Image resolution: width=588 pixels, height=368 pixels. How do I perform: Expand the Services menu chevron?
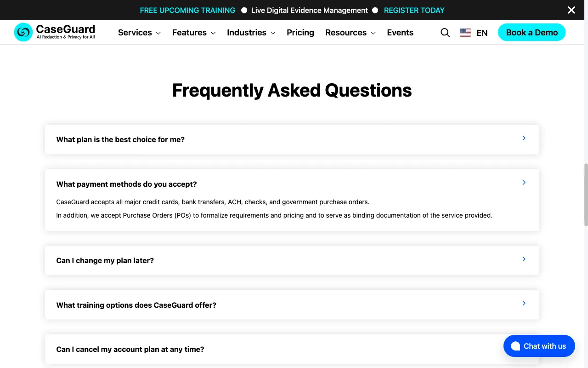point(158,33)
